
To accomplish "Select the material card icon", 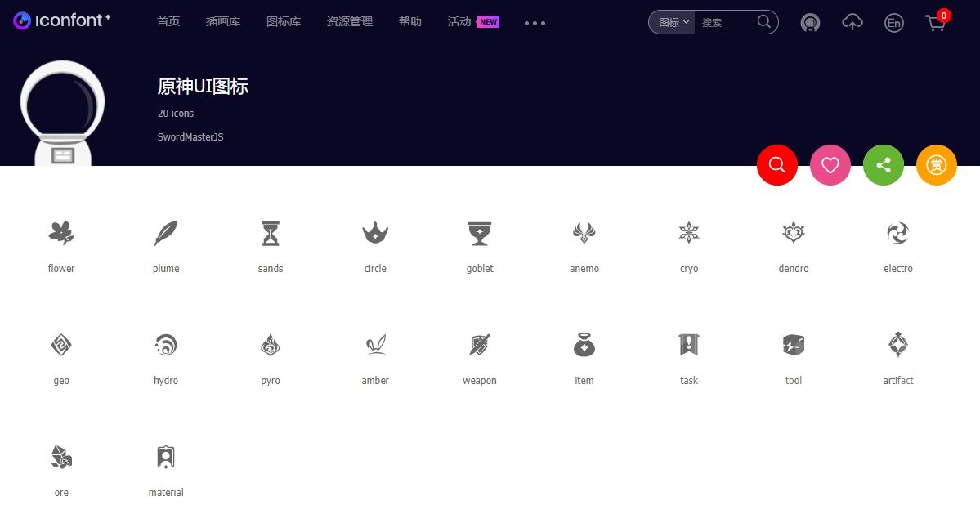I will [x=166, y=457].
